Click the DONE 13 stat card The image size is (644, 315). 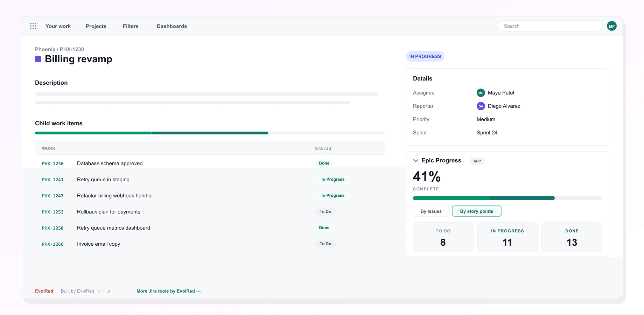click(x=572, y=237)
